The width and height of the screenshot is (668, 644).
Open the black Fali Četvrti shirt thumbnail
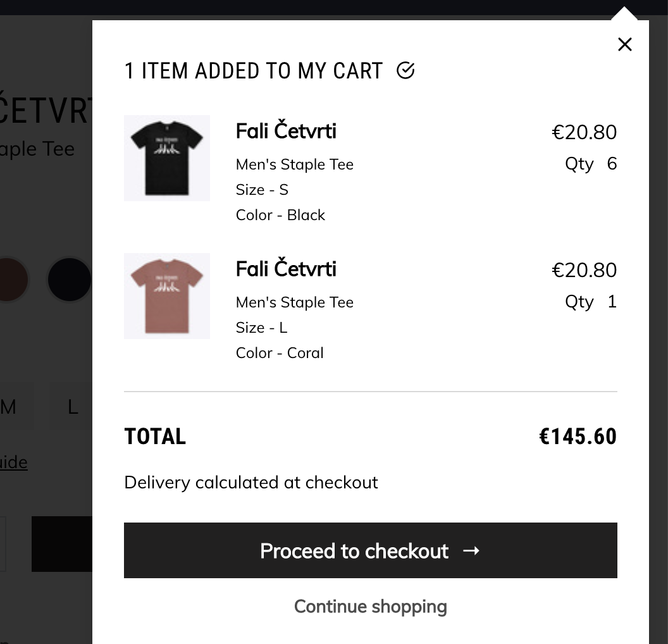click(166, 158)
